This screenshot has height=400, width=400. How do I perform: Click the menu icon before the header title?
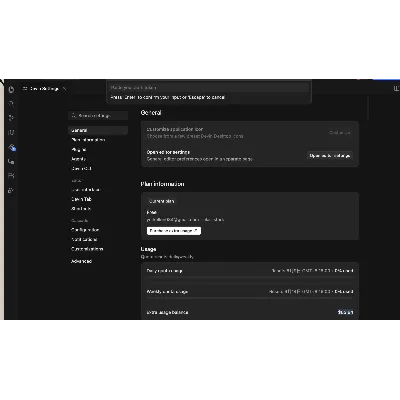25,89
